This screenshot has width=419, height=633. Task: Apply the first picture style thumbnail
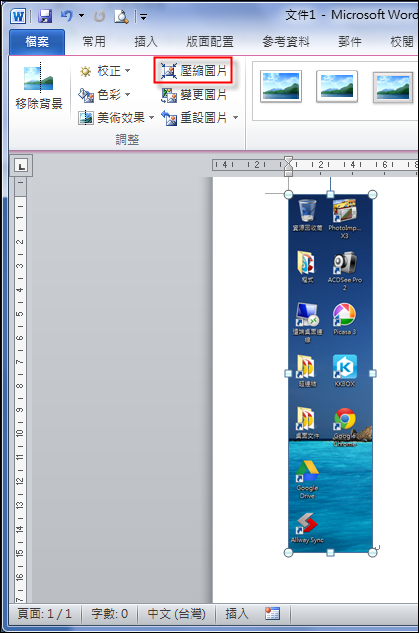(281, 86)
